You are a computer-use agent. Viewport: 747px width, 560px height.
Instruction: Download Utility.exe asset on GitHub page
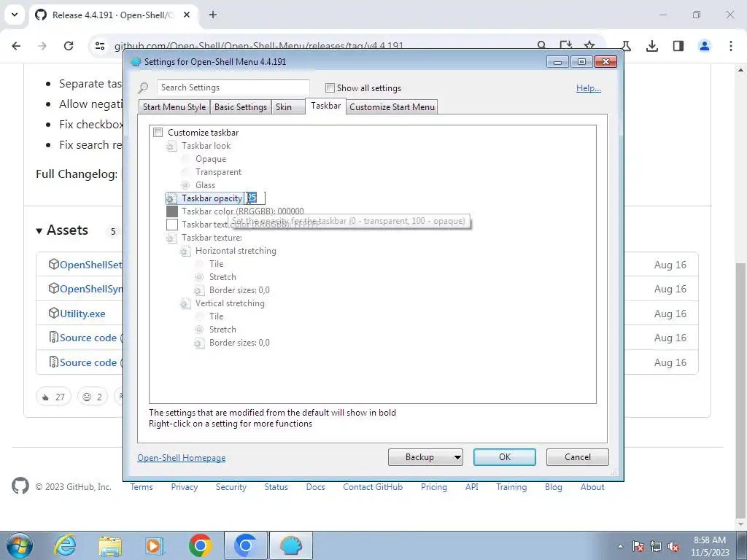click(x=82, y=314)
